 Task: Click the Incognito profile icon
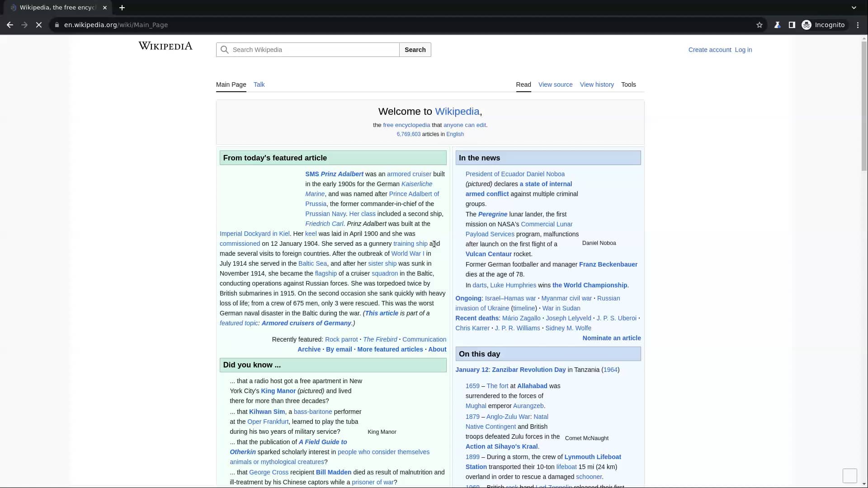pos(807,25)
